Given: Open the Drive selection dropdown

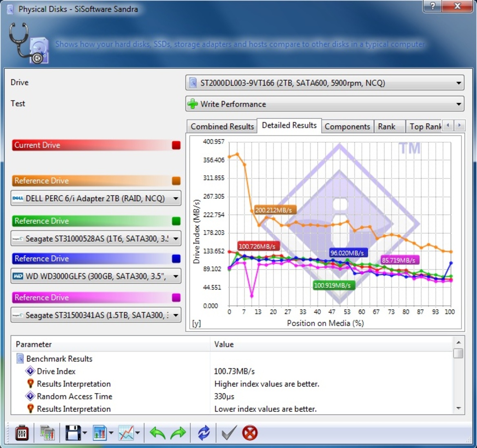Looking at the screenshot, I should (x=324, y=83).
